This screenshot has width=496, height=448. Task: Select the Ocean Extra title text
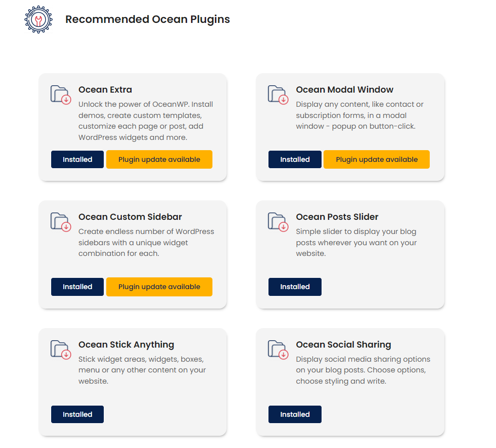[x=105, y=90]
